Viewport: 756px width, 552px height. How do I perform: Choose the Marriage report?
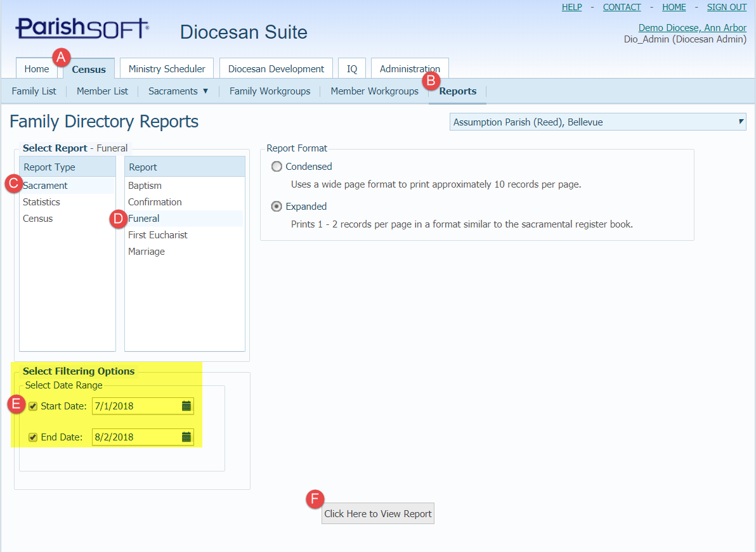pyautogui.click(x=185, y=252)
